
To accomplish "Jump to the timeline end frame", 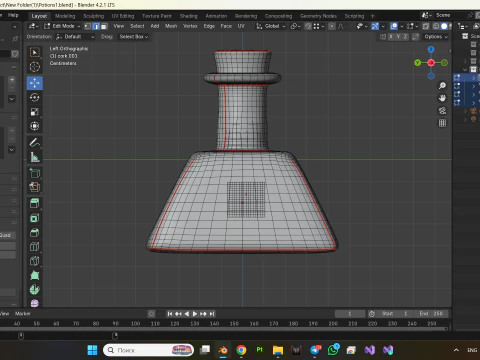I will (212, 314).
